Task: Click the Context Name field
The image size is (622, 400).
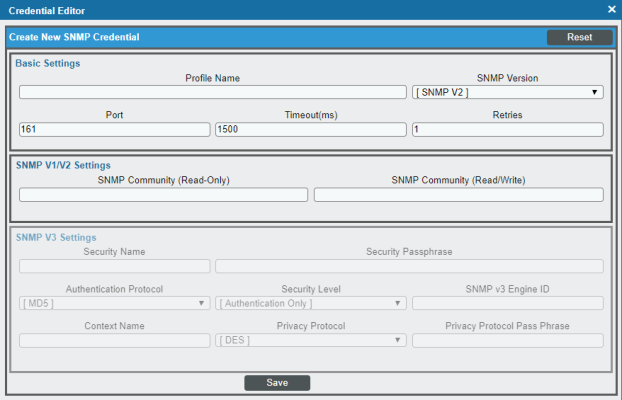Action: (x=115, y=340)
